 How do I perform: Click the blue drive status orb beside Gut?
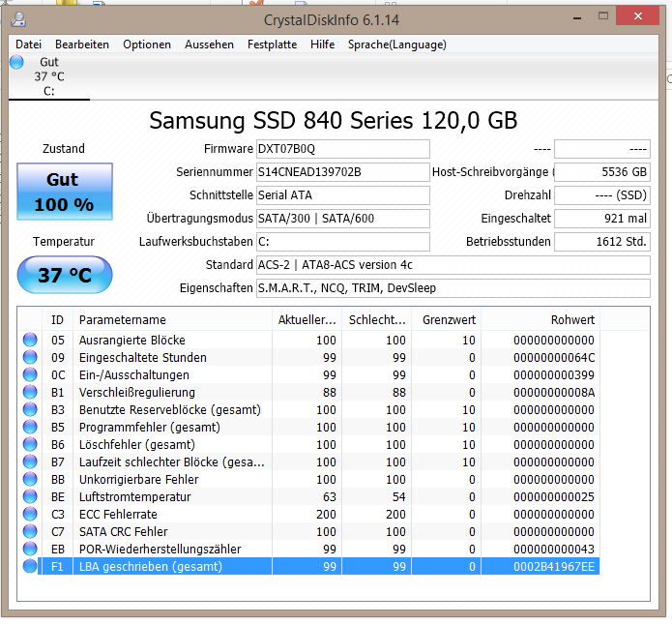(x=16, y=62)
